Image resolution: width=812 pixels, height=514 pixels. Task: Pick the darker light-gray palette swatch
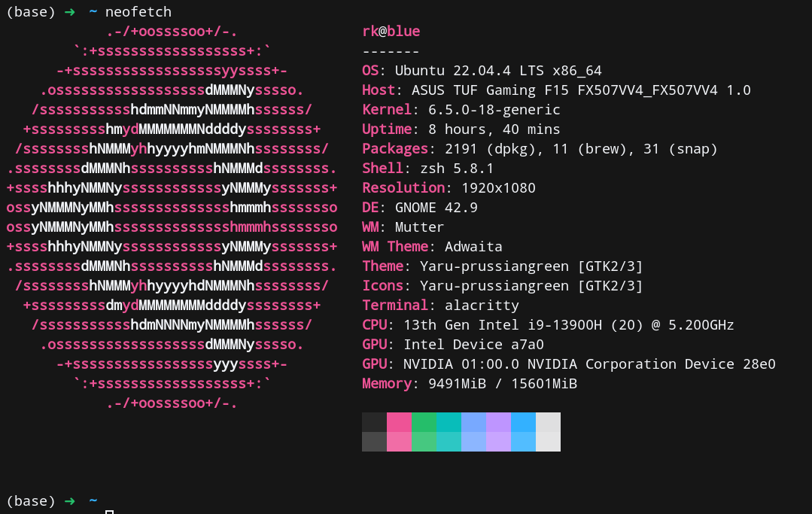549,422
